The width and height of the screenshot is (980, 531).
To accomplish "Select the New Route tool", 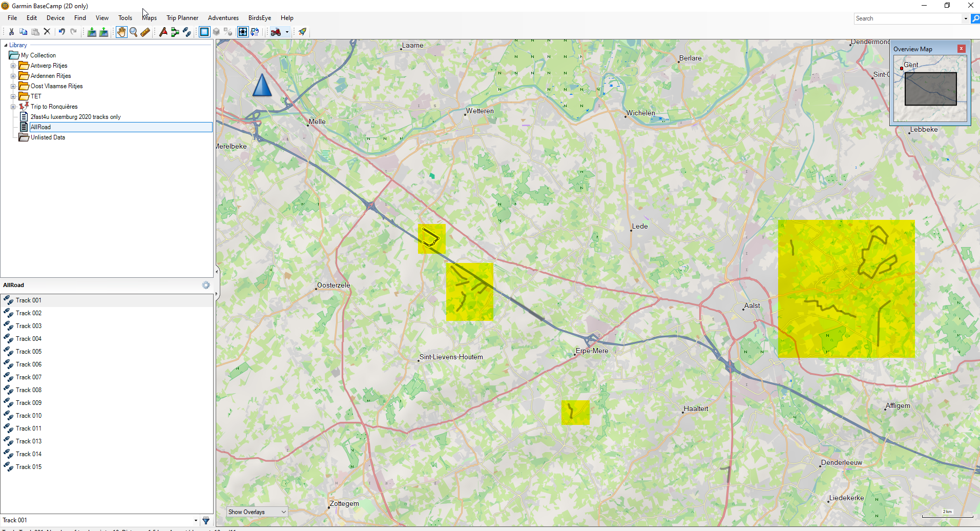I will point(175,32).
